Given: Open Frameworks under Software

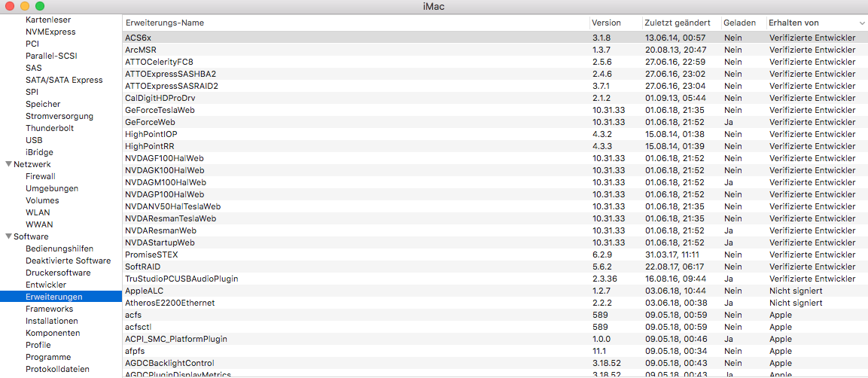Looking at the screenshot, I should tap(49, 309).
